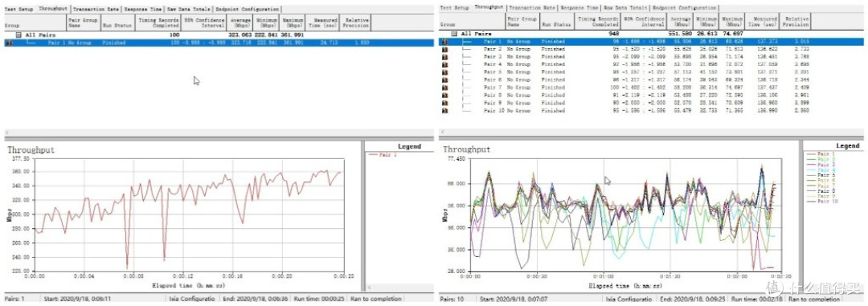Click Throughput chart title in left window

point(31,150)
